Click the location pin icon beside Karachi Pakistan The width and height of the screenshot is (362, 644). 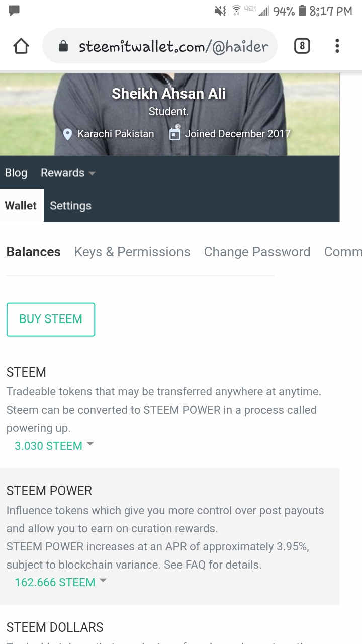(68, 134)
